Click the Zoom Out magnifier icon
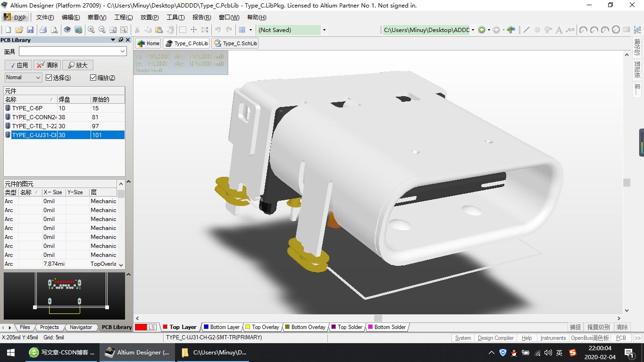Viewport: 644px width, 362px height. click(x=102, y=30)
